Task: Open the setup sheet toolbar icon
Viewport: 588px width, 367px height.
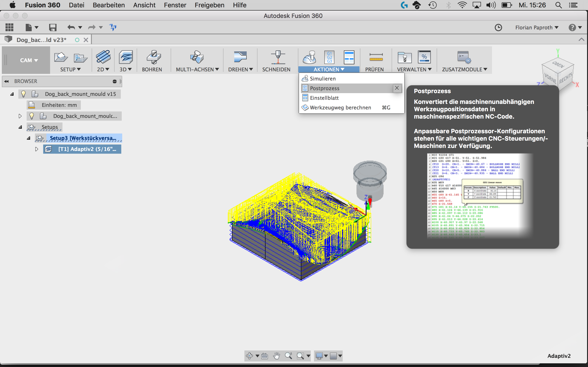Action: 349,57
